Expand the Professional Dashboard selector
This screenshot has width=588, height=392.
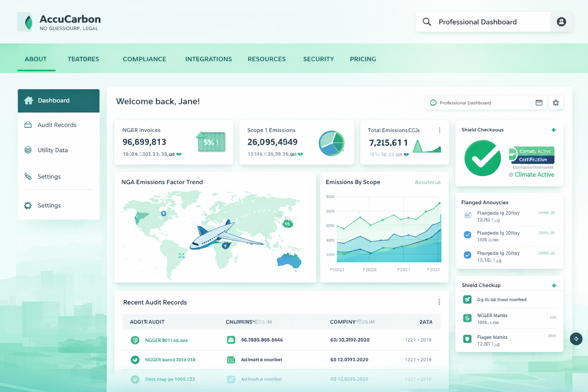pyautogui.click(x=478, y=103)
